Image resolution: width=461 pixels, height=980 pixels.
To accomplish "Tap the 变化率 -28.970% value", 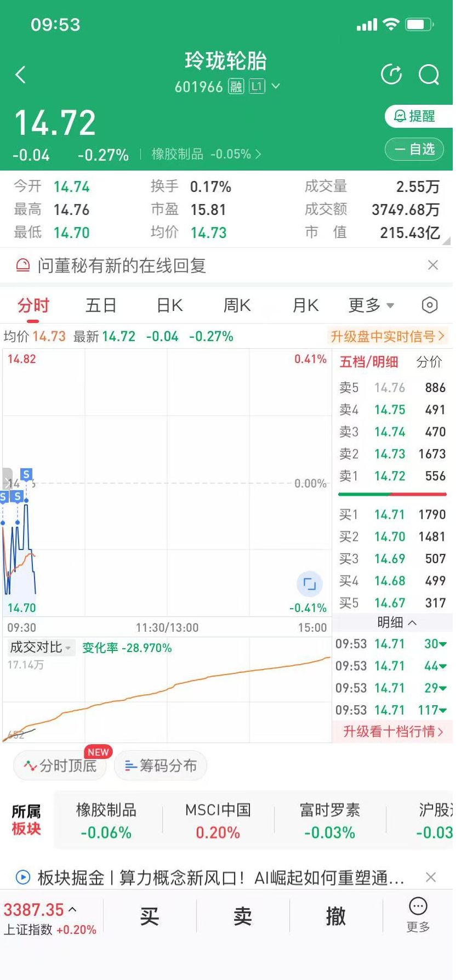I will pyautogui.click(x=127, y=648).
